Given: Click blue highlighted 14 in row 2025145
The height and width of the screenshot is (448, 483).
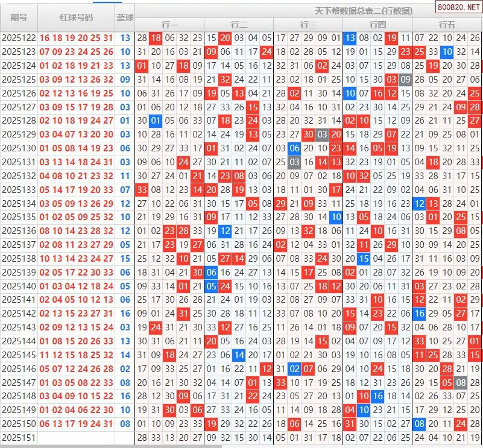Looking at the screenshot, I should tap(239, 355).
